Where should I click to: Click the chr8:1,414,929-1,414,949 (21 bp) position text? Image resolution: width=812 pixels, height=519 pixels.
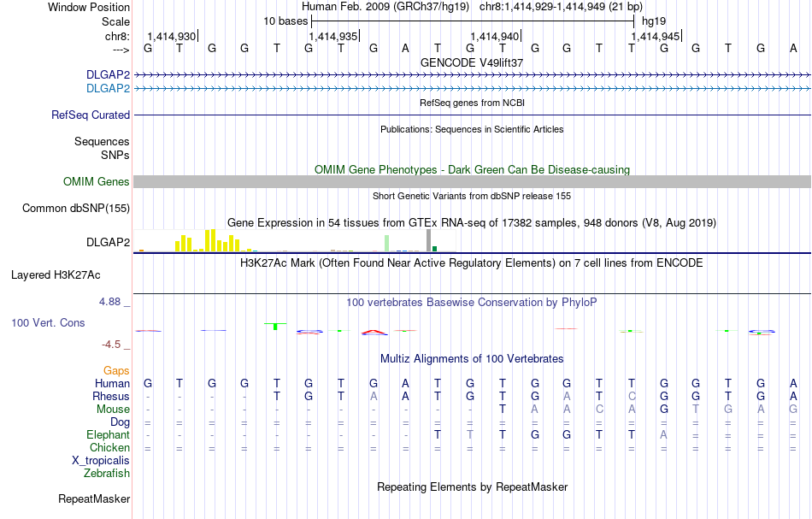[x=561, y=7]
